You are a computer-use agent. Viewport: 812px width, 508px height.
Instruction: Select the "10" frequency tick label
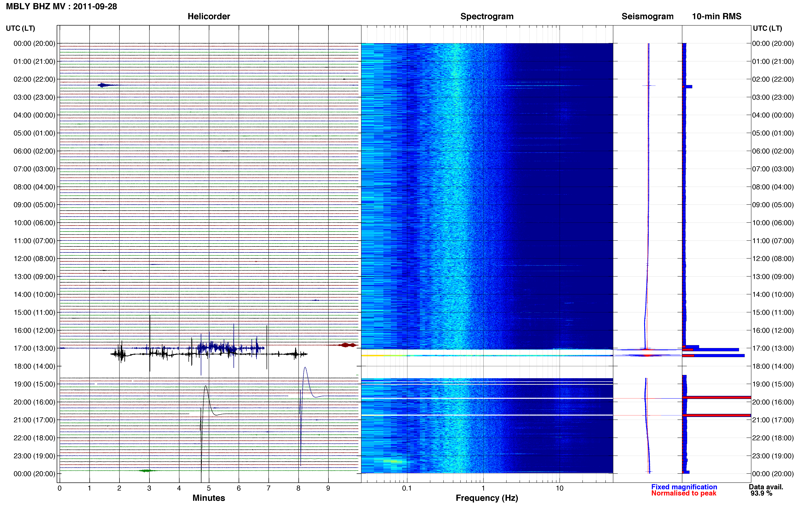(x=559, y=488)
